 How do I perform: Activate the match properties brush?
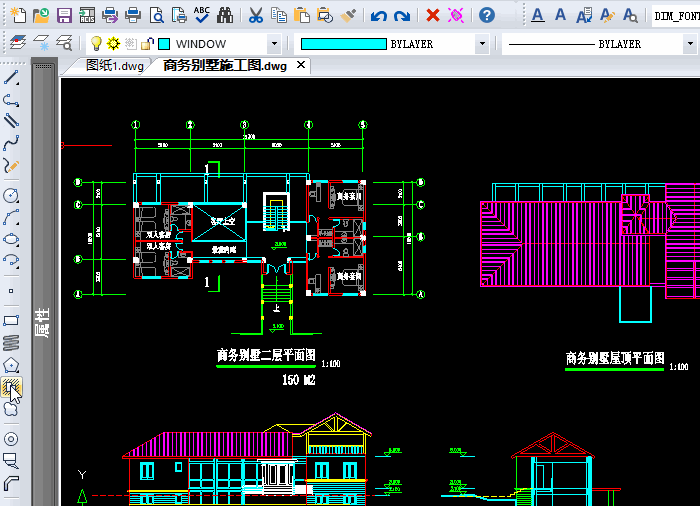pos(348,15)
